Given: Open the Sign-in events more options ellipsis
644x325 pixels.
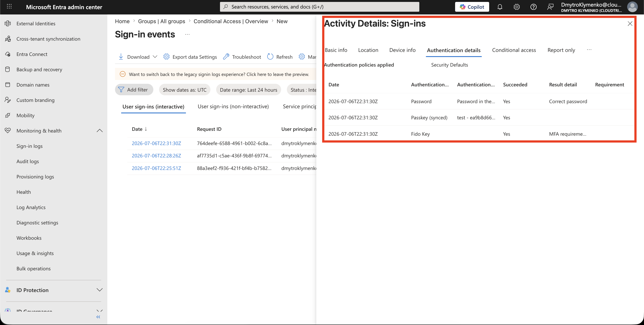Looking at the screenshot, I should pyautogui.click(x=187, y=34).
